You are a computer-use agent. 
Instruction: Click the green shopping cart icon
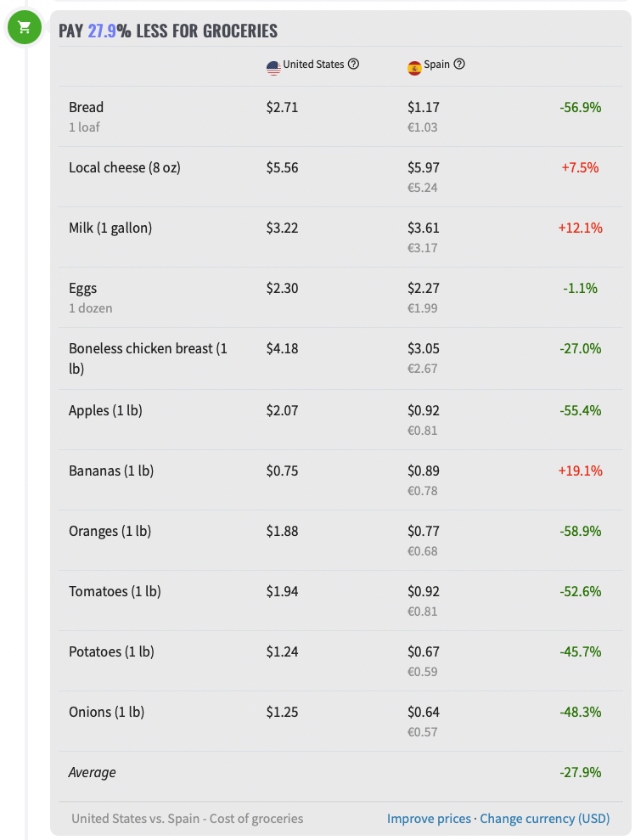[x=24, y=28]
